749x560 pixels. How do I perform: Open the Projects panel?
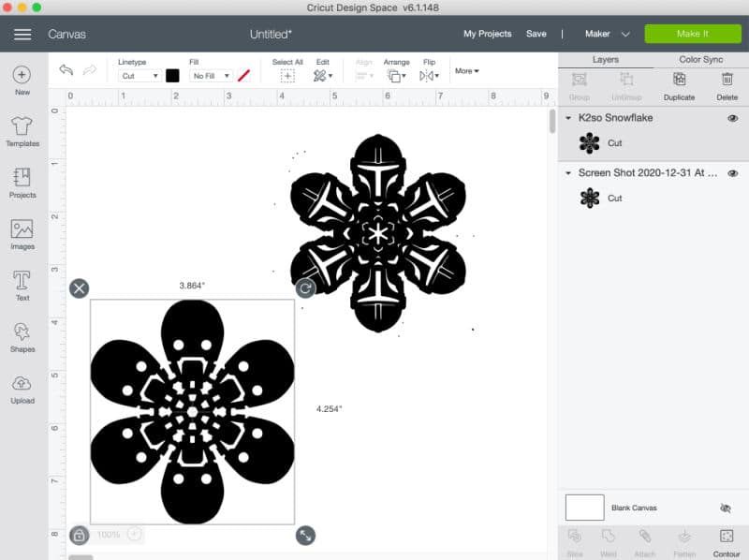tap(22, 183)
